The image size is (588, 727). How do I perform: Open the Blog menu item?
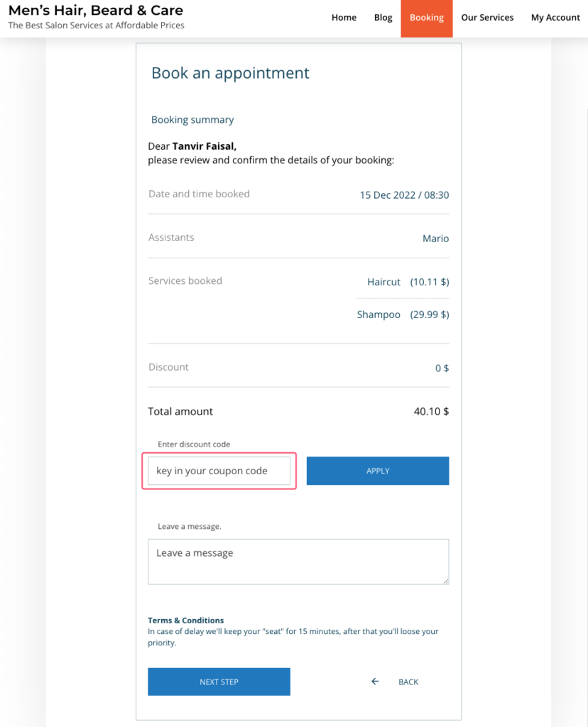coord(383,17)
